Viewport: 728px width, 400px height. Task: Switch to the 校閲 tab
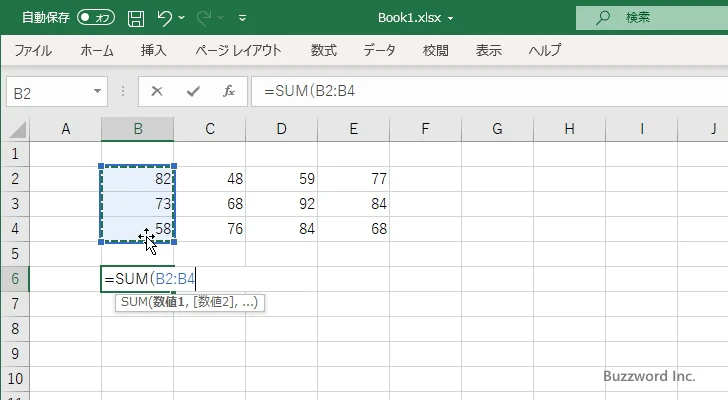[x=436, y=50]
